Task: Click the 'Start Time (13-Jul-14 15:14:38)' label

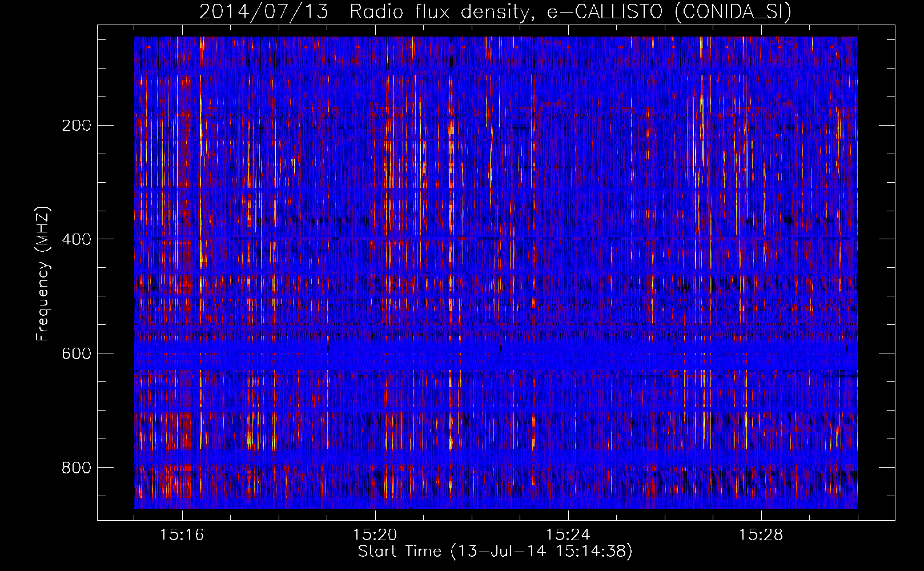Action: tap(495, 552)
